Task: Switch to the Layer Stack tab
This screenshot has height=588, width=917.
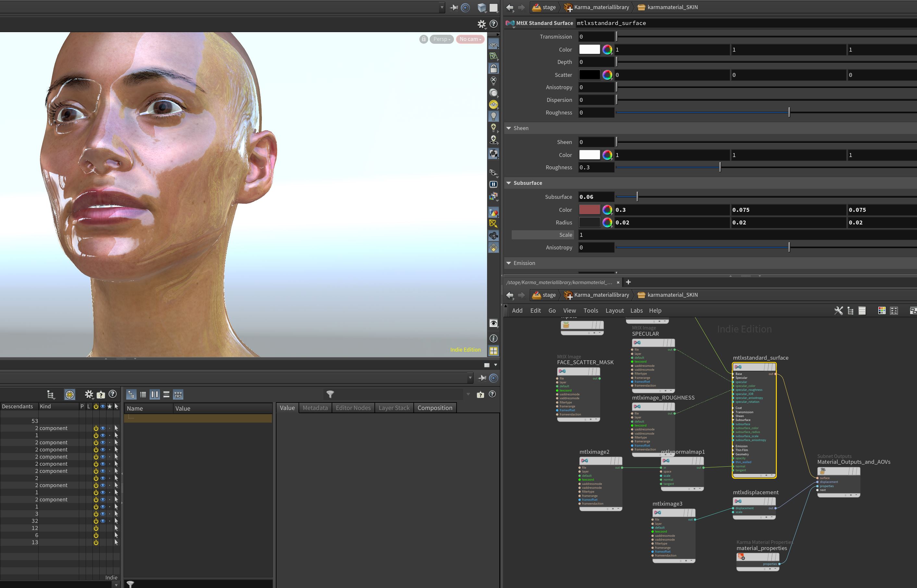Action: tap(394, 408)
